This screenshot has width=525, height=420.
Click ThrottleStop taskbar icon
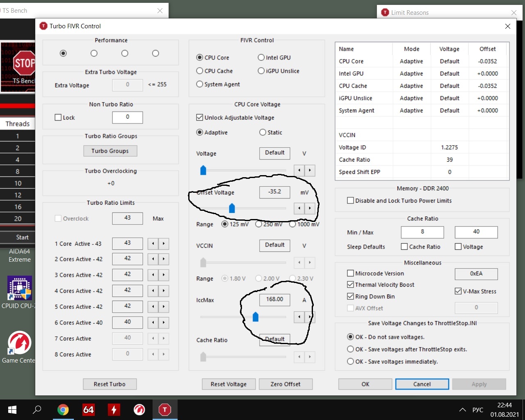[165, 409]
